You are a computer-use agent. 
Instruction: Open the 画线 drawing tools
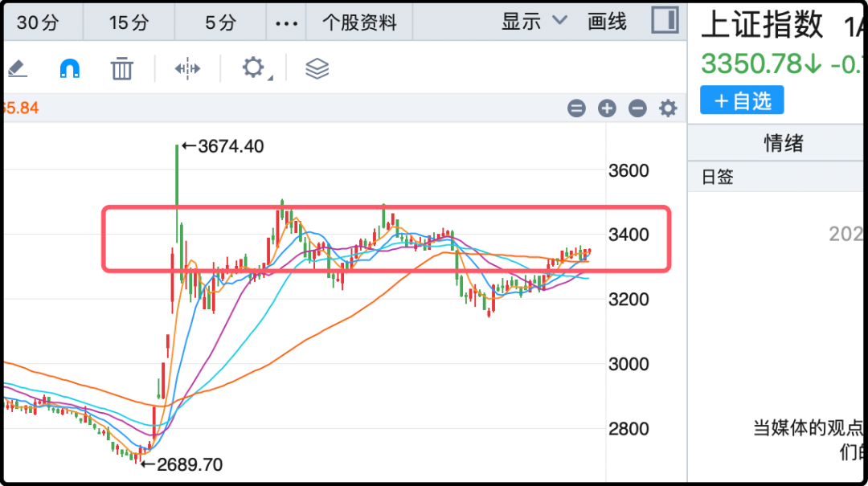point(607,22)
